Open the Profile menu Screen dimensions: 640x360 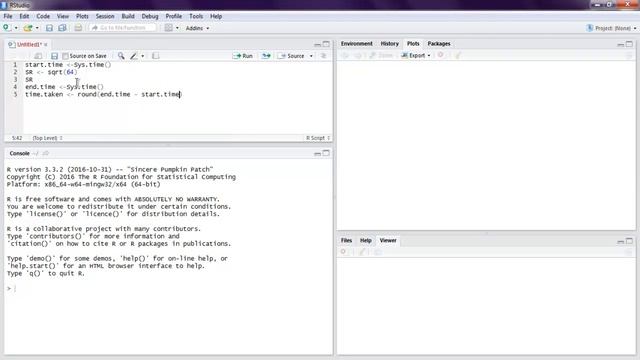[173, 16]
